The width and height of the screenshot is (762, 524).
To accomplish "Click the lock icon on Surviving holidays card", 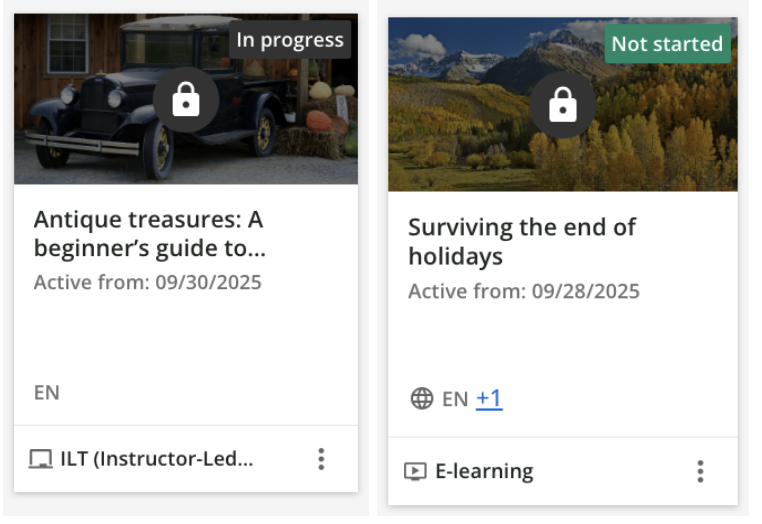I will coord(563,104).
